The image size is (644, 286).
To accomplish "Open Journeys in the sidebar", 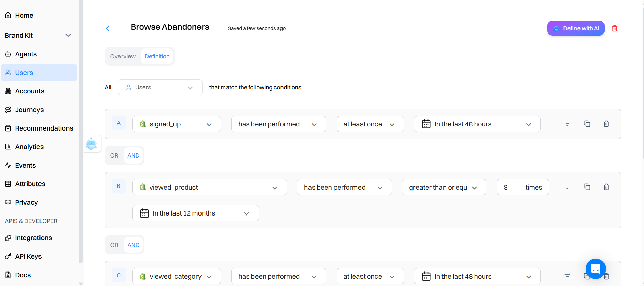I will point(39,110).
